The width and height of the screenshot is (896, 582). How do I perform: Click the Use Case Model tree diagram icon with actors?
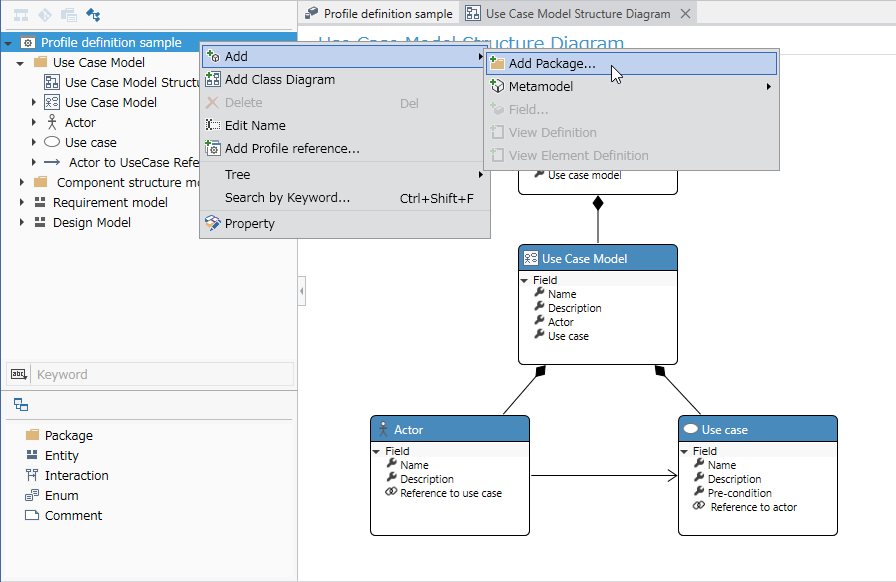[52, 102]
